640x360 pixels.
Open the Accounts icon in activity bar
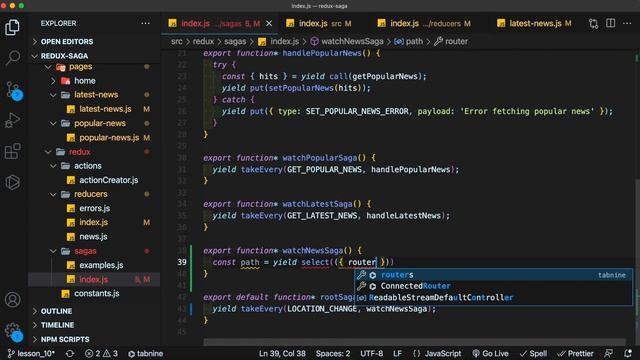pos(12,300)
